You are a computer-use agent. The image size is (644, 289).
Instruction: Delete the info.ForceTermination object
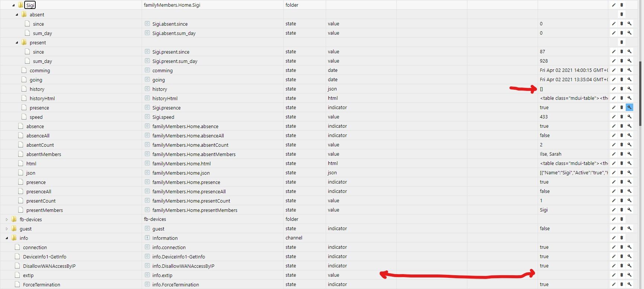click(x=622, y=285)
